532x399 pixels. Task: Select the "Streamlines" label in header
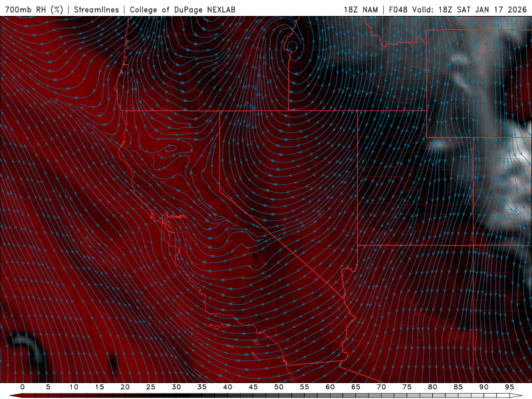click(96, 9)
